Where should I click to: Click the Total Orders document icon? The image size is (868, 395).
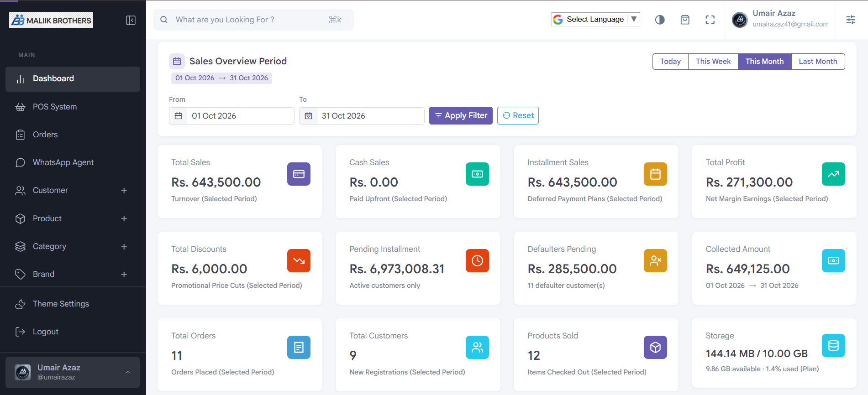(299, 347)
